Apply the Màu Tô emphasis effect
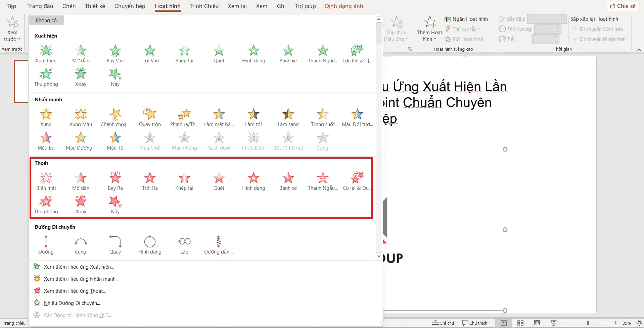Image resolution: width=644 pixels, height=328 pixels. tap(115, 141)
